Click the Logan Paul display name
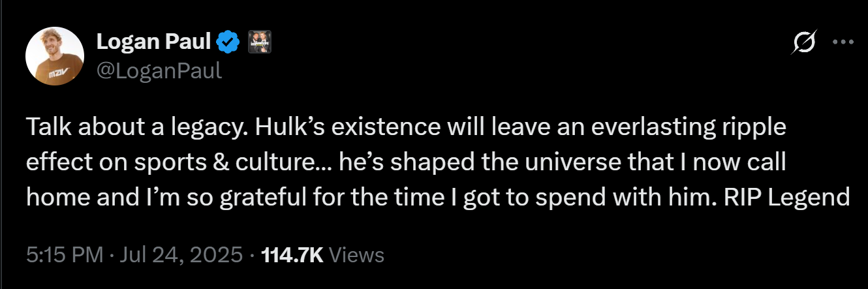Viewport: 868px width, 289px height. (x=153, y=43)
